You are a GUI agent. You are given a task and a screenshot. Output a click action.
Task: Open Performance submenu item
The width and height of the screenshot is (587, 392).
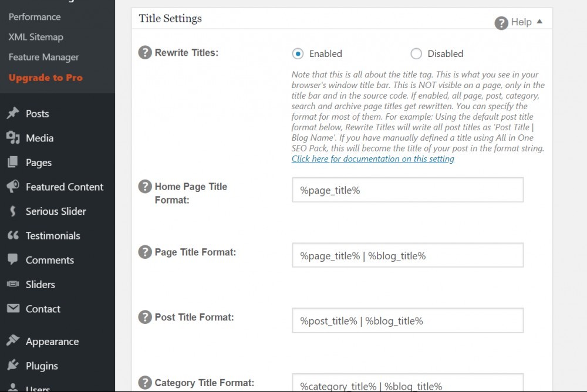[35, 17]
